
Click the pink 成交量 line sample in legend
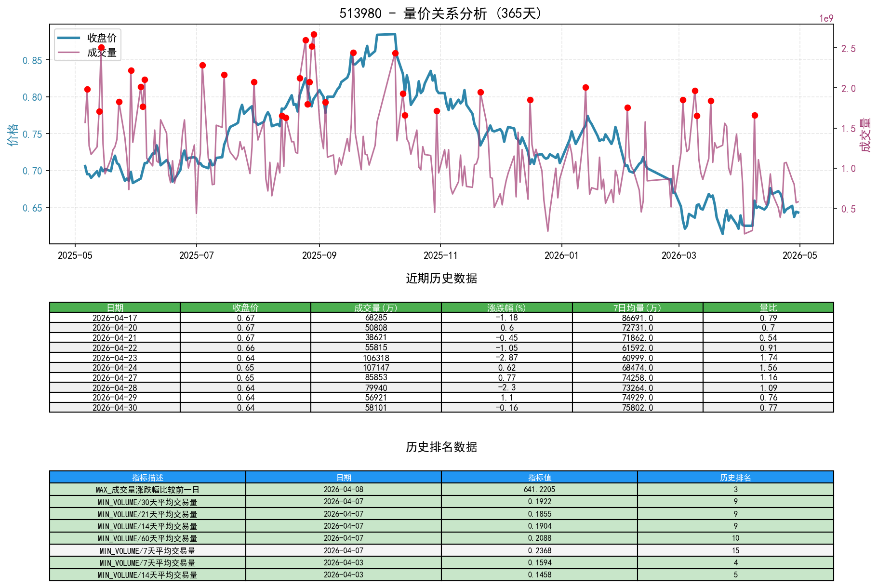point(68,53)
